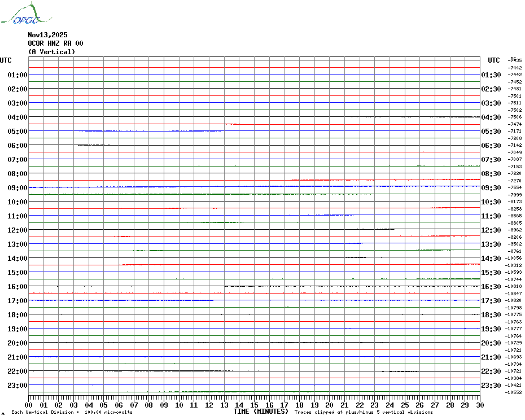Click the DC offset value -7171
Screen dimensions: 525x420
[515, 131]
